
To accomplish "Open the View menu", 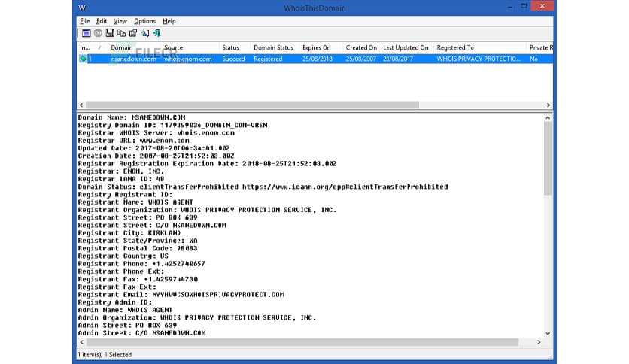I will pyautogui.click(x=120, y=21).
